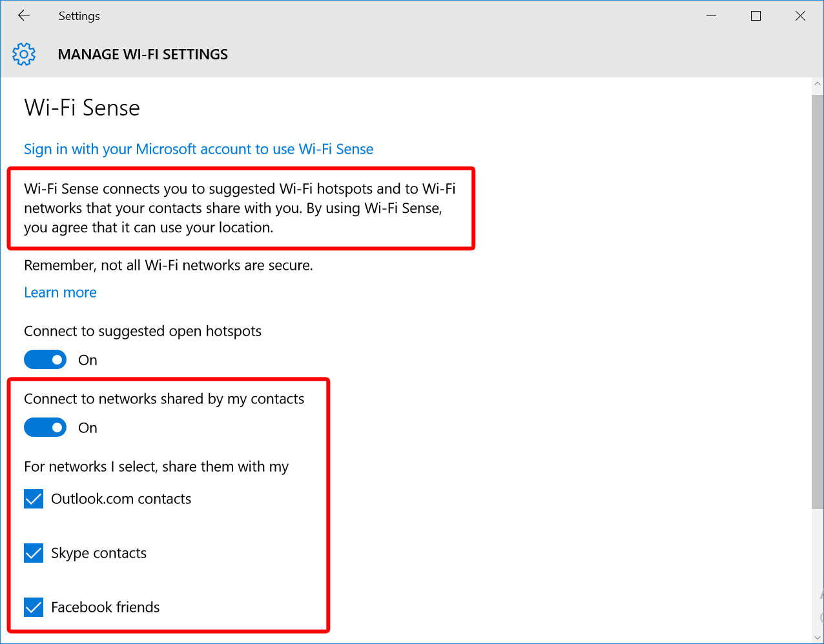Screen dimensions: 824x644
Task: Click the Wi-Fi Sense description paragraph
Action: tap(240, 208)
